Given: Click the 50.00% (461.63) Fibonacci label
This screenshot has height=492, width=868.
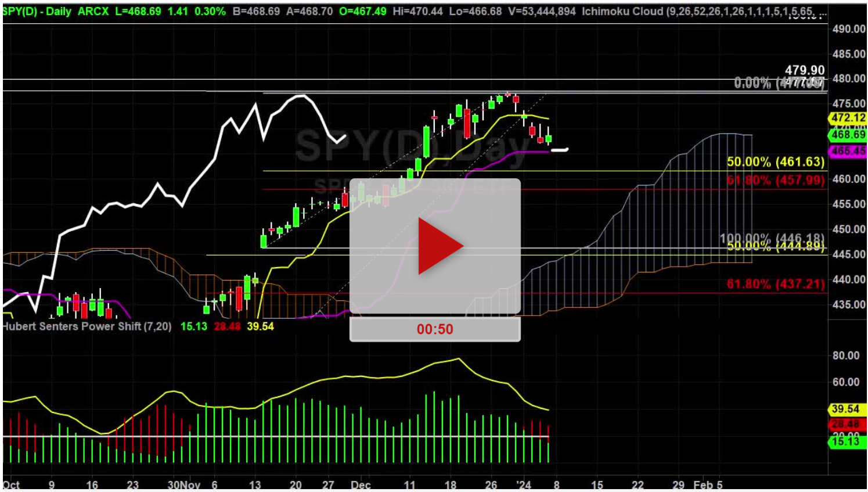Looking at the screenshot, I should point(776,162).
